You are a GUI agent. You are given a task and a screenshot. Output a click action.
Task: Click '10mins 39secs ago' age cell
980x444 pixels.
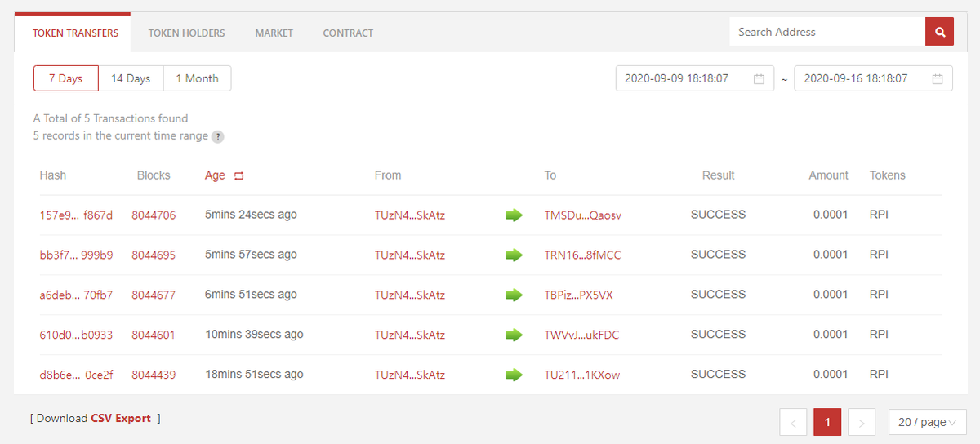254,335
